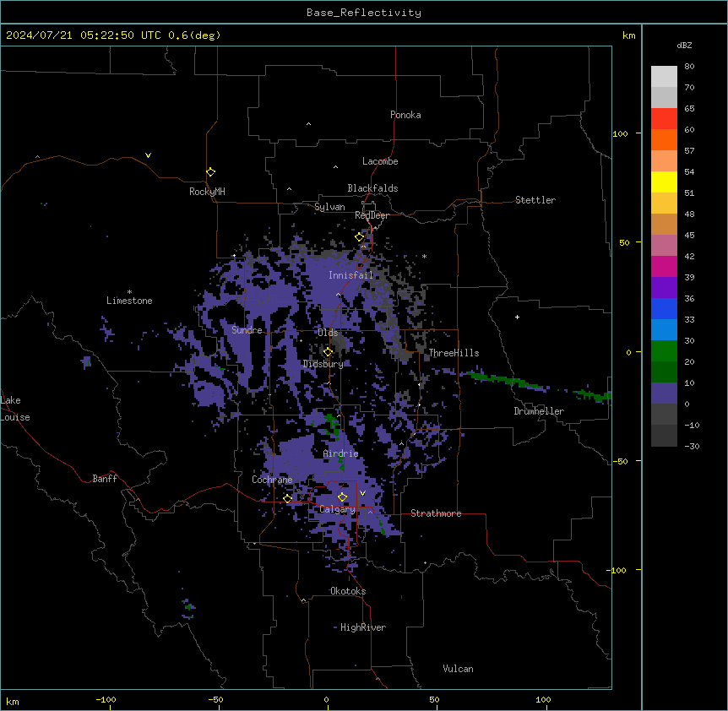
Task: Click the RedDeer city label
Action: (372, 215)
